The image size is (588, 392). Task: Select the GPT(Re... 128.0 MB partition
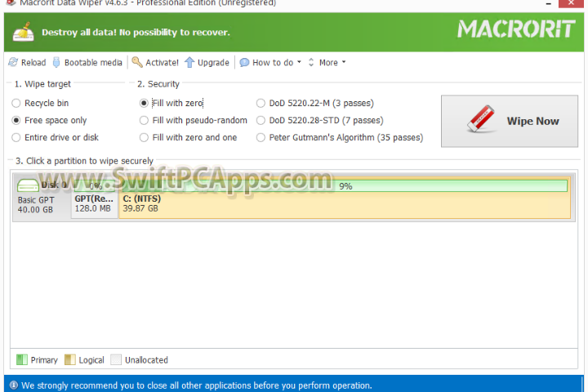click(95, 198)
